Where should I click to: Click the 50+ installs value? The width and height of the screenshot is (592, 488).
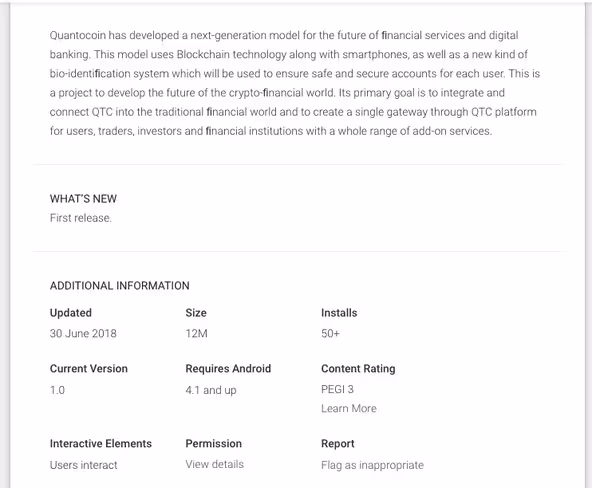(x=330, y=333)
